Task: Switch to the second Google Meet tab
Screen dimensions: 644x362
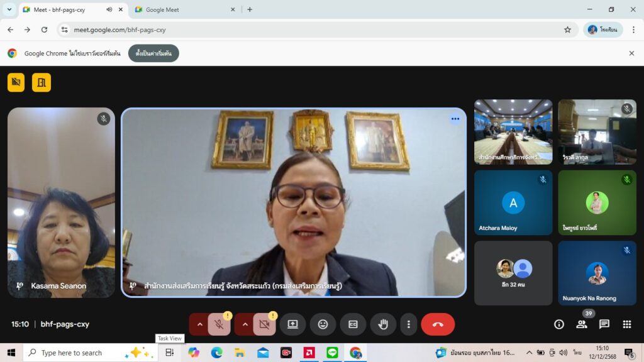Action: point(182,9)
